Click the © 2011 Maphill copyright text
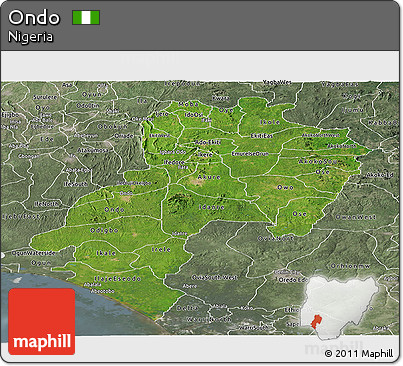This screenshot has height=366, width=403. [x=359, y=353]
